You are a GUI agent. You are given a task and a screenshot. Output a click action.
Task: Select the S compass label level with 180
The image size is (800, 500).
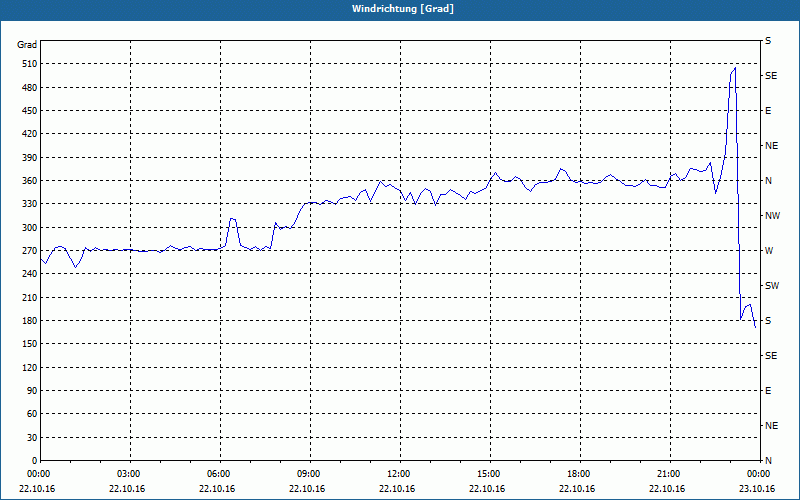(768, 321)
